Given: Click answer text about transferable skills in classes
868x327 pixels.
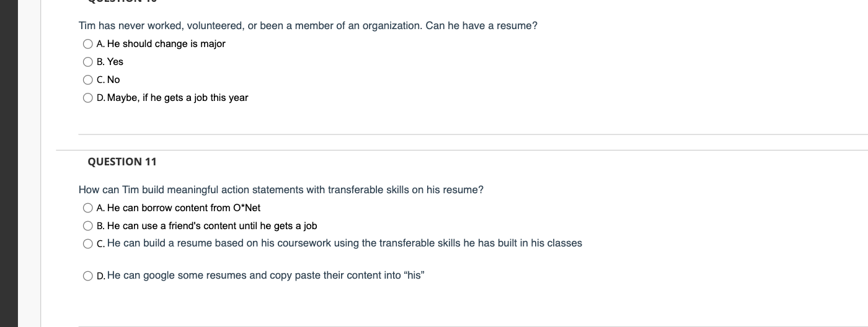Looking at the screenshot, I should [345, 243].
